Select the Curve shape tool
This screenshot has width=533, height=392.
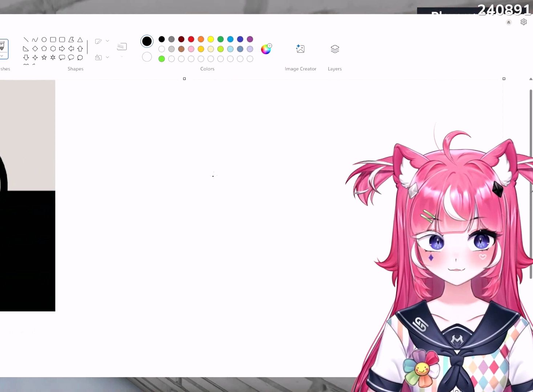pyautogui.click(x=35, y=40)
